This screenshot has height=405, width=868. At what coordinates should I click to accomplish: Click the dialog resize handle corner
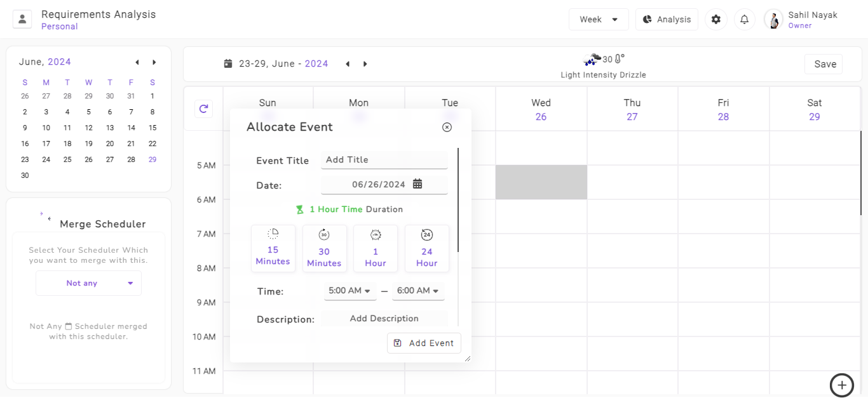point(468,359)
